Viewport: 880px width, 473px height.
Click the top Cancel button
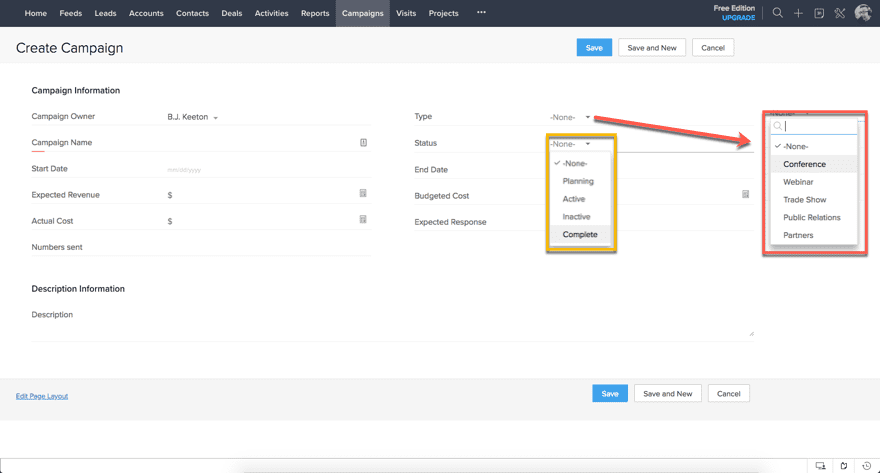pyautogui.click(x=713, y=48)
